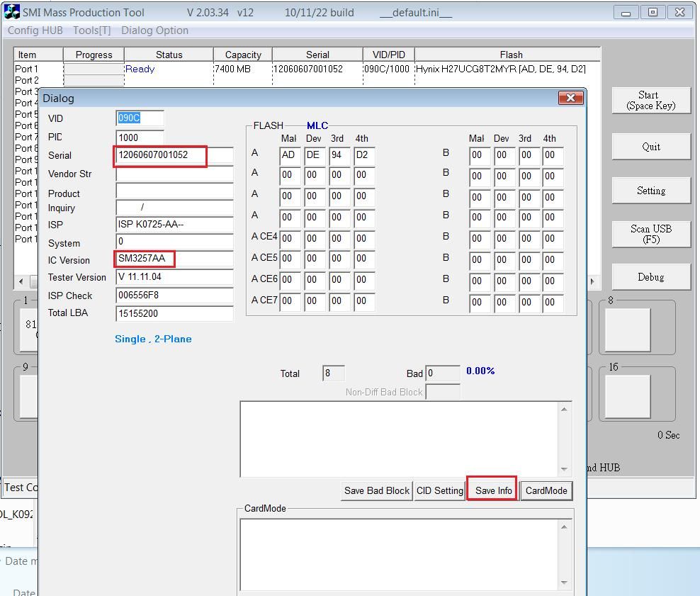Click the System field showing 0
700x596 pixels.
coord(174,242)
